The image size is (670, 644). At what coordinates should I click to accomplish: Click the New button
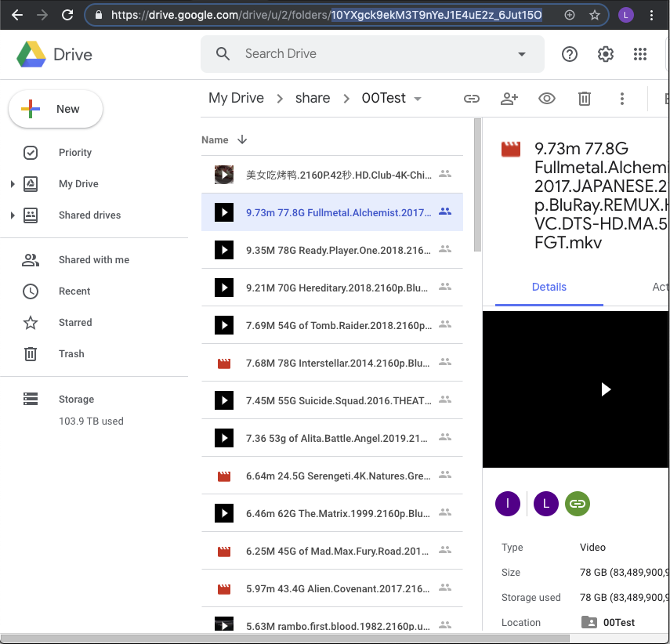[56, 109]
